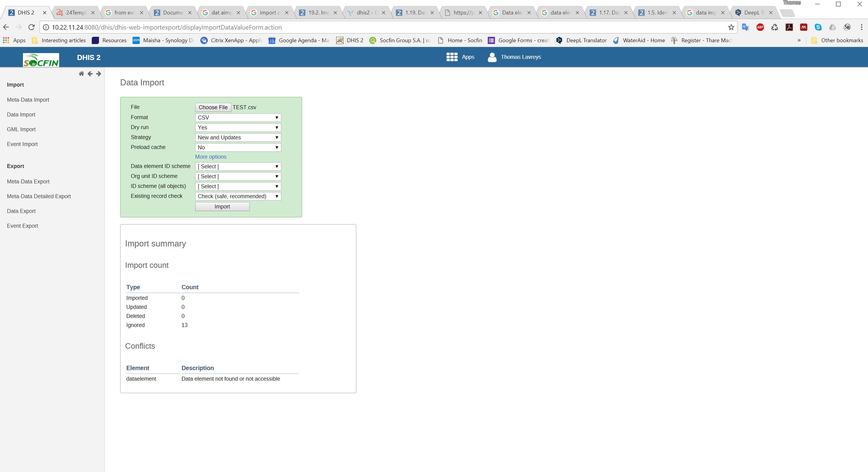Open the Format dropdown
Screen dimensions: 868x472
click(238, 118)
